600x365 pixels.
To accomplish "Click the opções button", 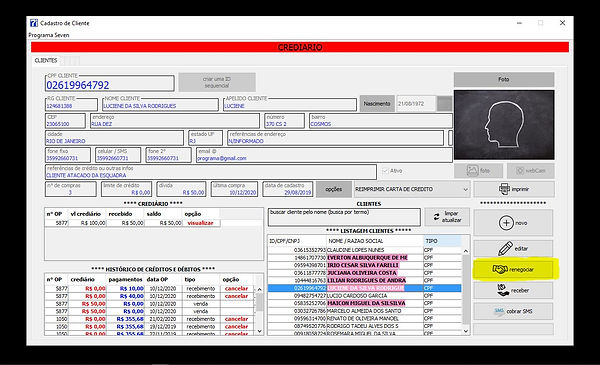I will point(333,189).
